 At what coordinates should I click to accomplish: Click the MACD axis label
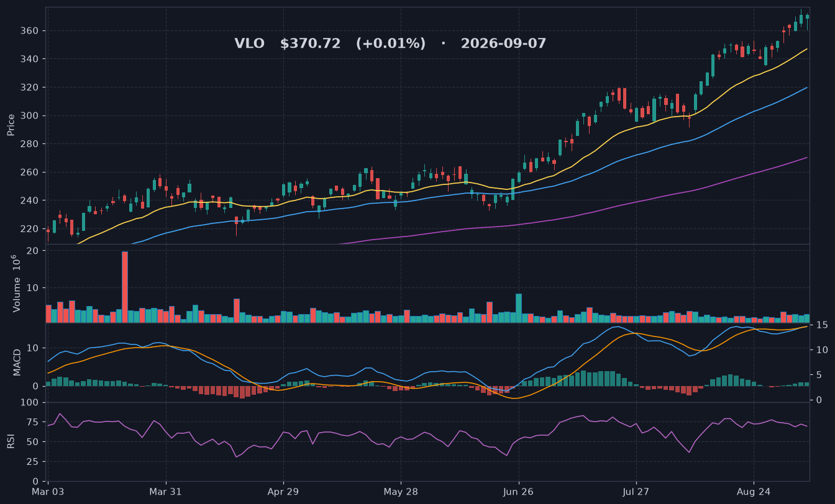(17, 362)
